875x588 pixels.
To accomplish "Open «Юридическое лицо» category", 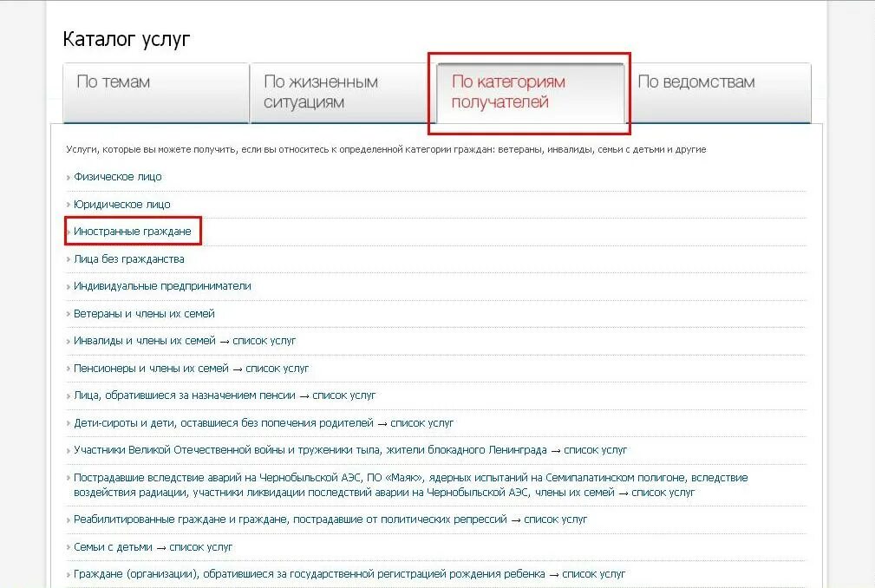I will [x=122, y=204].
